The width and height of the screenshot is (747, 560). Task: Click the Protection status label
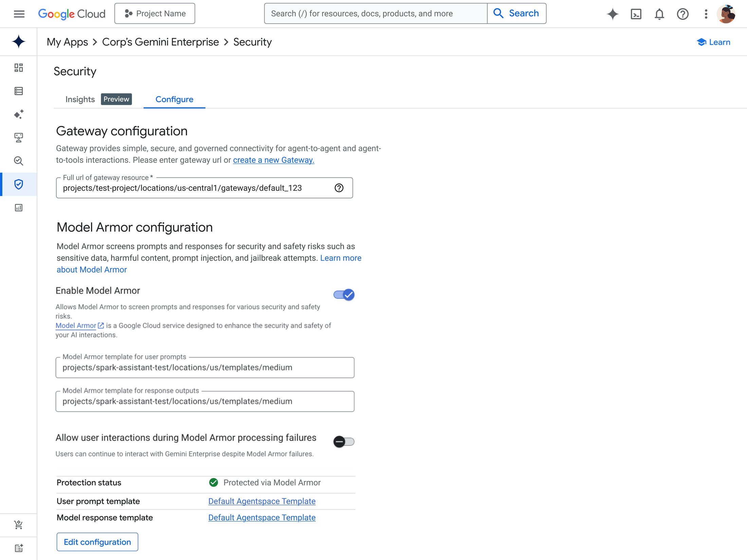[x=89, y=482]
